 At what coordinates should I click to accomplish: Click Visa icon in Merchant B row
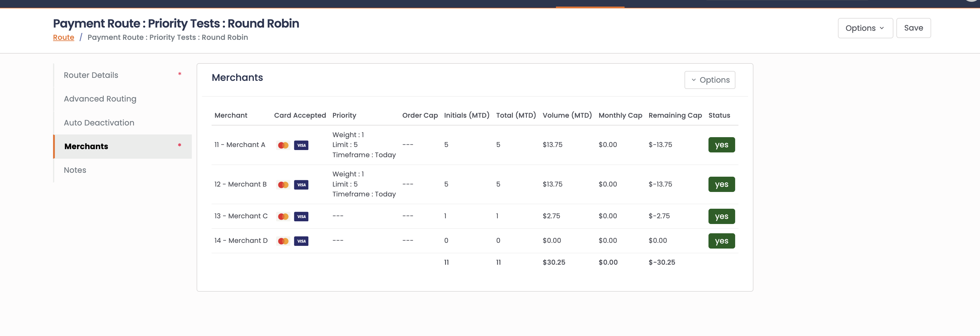pos(301,185)
